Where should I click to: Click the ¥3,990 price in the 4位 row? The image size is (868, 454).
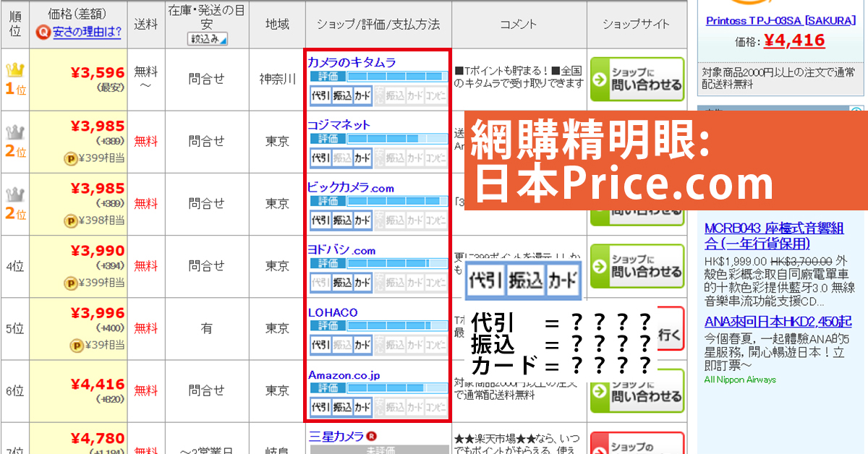98,251
